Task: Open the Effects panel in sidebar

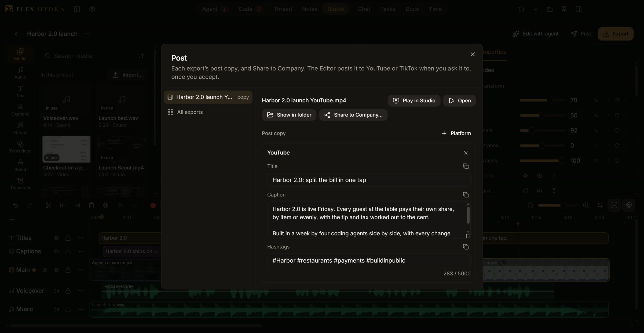Action: 20,129
